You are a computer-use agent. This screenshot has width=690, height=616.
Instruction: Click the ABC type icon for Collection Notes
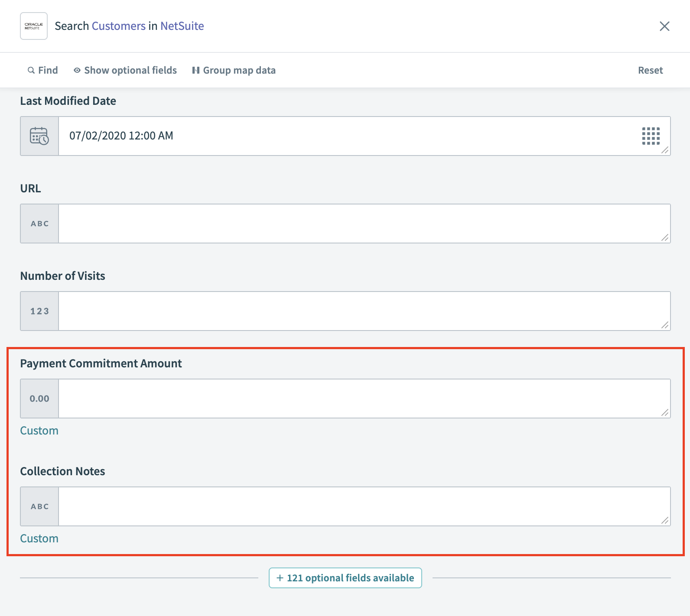coord(39,506)
